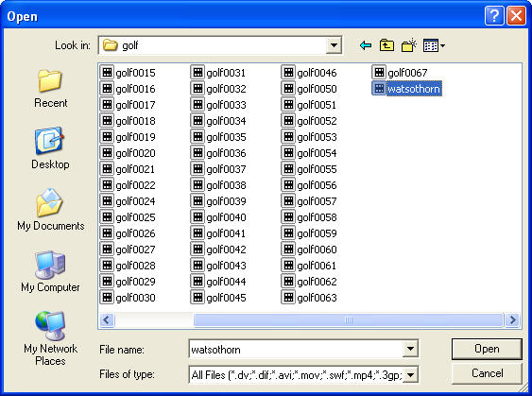Go to My Computer
Viewport: 532px width, 396px height.
pos(50,271)
